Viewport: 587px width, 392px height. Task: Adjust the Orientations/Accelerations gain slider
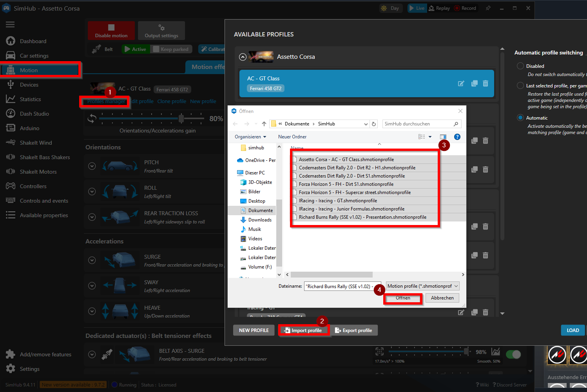(180, 118)
